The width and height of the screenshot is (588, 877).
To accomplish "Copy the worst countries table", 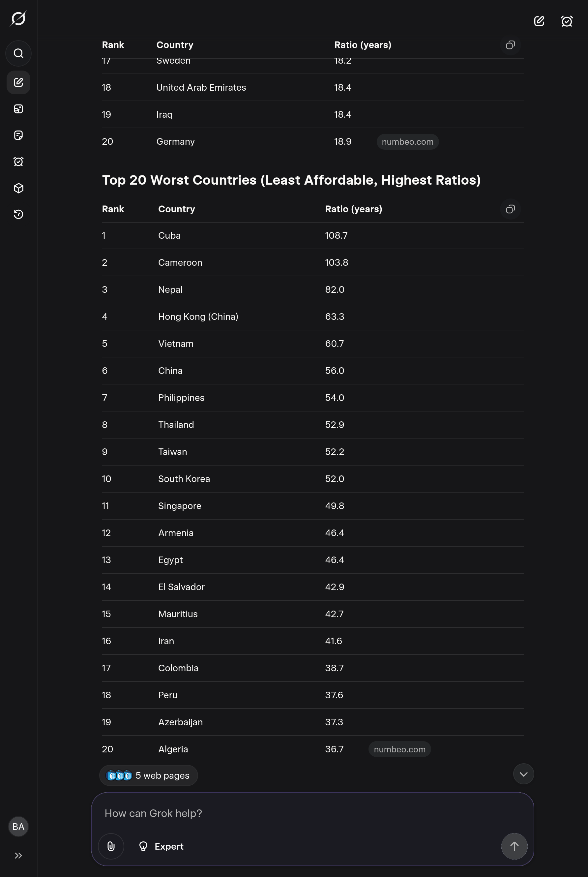I will (x=510, y=209).
